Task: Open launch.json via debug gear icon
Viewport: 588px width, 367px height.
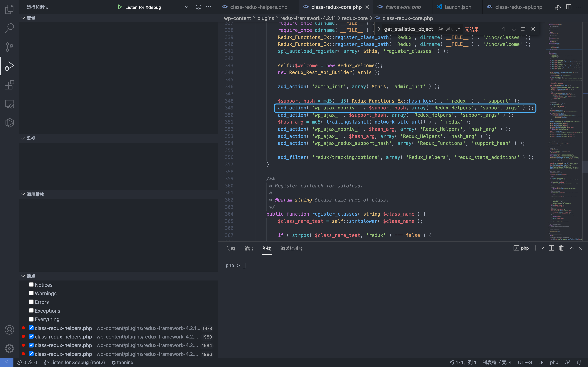Action: (x=198, y=7)
